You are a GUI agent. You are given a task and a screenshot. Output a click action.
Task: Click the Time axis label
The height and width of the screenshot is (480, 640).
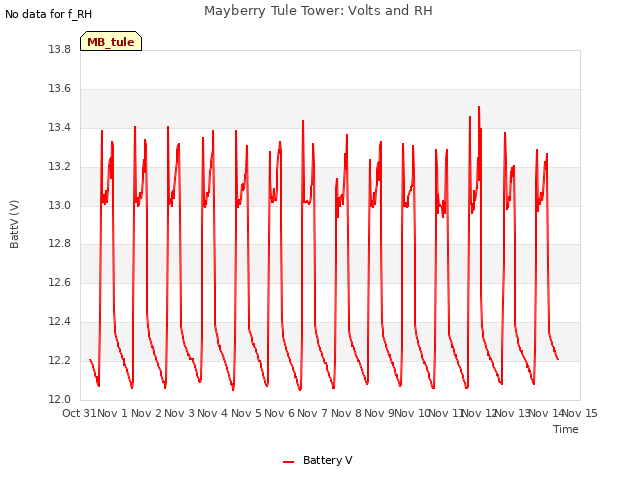566,429
